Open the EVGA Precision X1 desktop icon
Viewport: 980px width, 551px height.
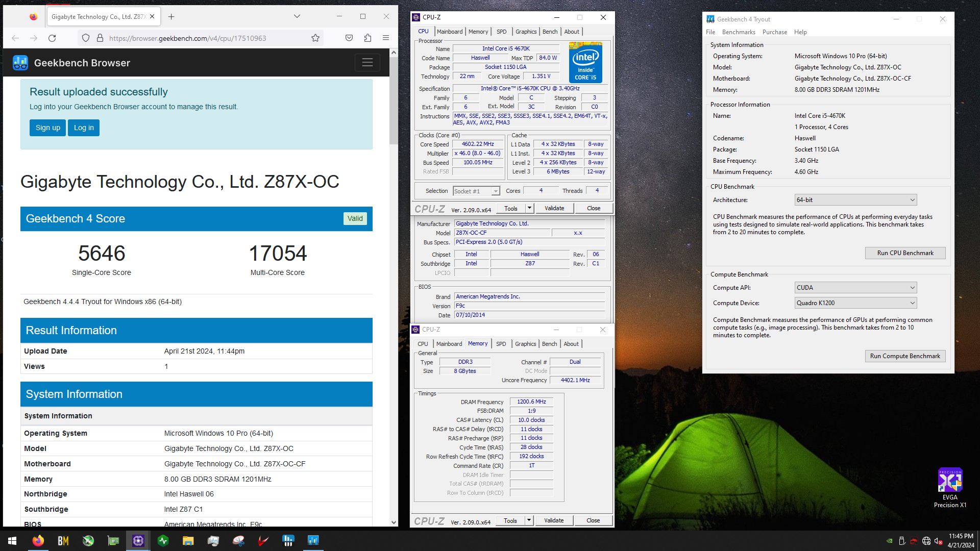[950, 488]
